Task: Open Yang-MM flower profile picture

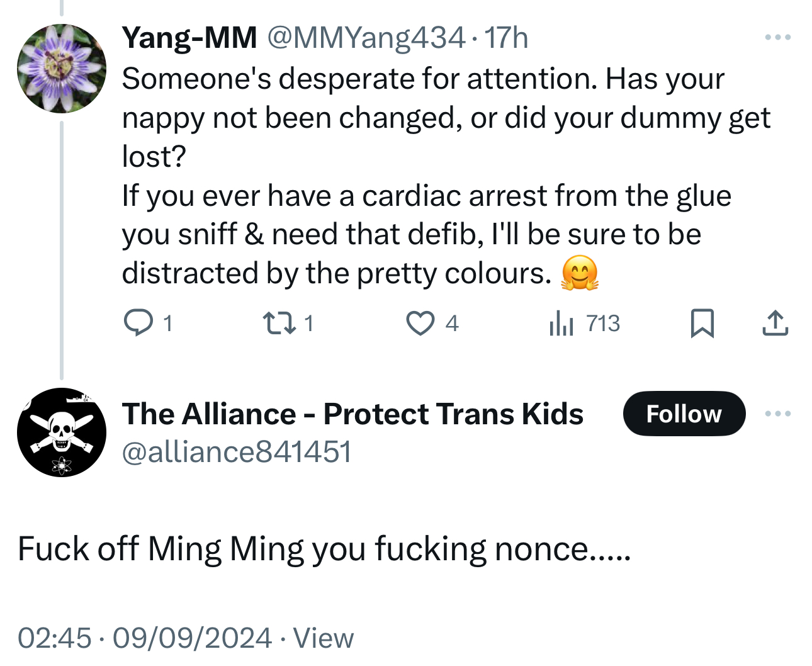Action: click(62, 68)
